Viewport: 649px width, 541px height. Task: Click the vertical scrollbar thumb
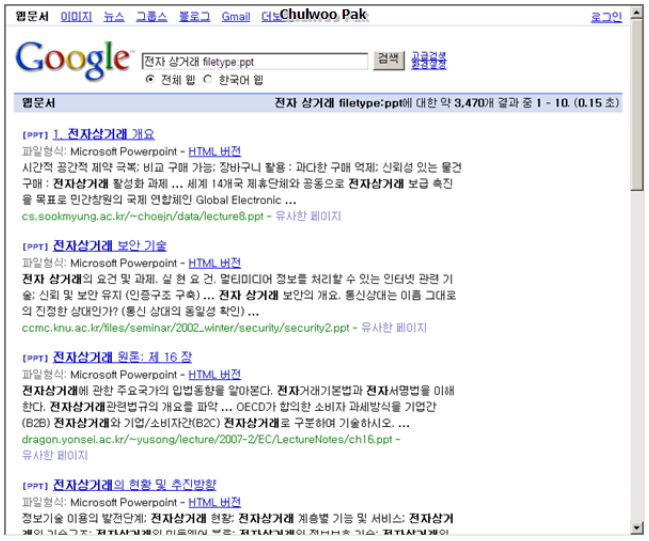tap(637, 105)
